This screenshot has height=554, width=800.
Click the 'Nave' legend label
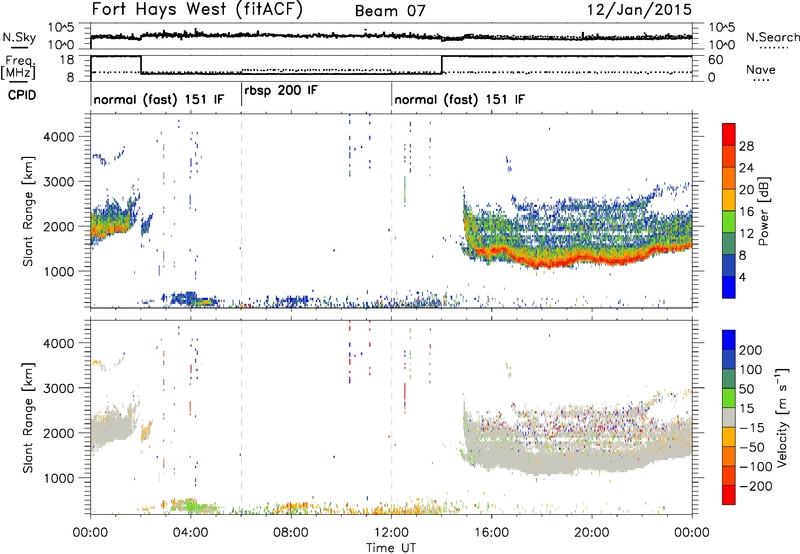coord(761,69)
